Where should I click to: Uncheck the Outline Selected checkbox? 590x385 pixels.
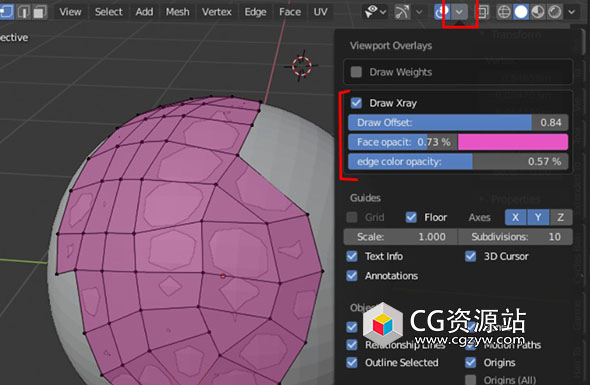pos(352,362)
